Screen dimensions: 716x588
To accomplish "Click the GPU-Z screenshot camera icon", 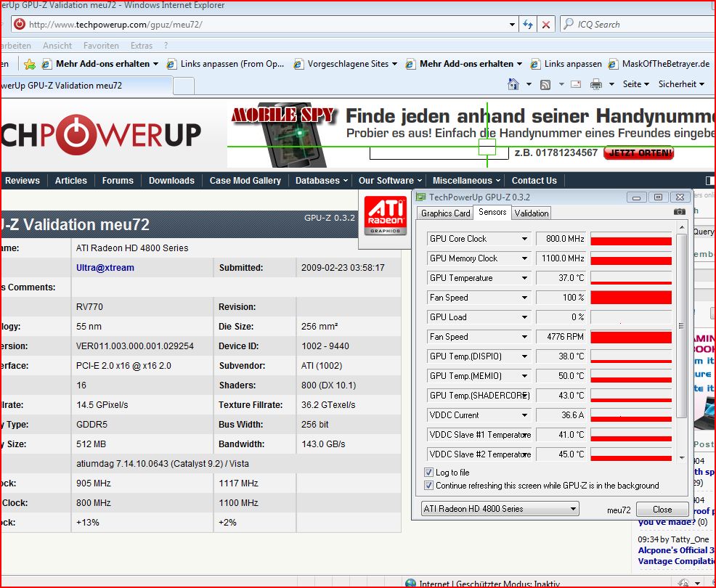I will tap(680, 212).
